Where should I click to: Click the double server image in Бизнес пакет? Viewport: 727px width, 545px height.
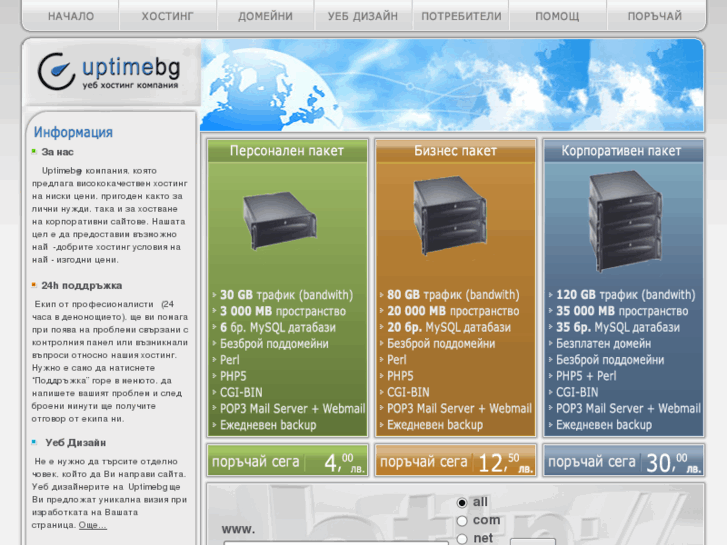(450, 215)
